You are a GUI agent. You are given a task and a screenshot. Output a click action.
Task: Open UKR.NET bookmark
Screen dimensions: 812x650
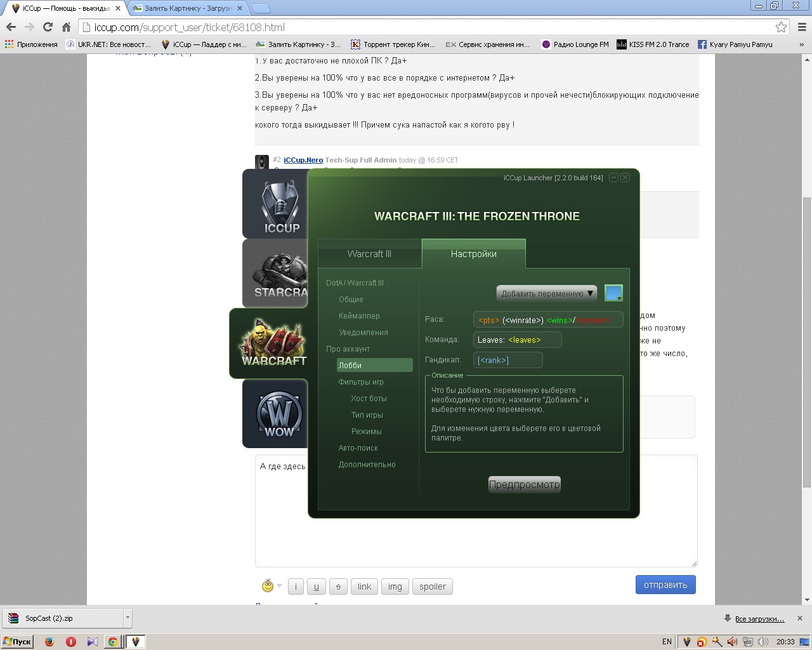coord(108,44)
